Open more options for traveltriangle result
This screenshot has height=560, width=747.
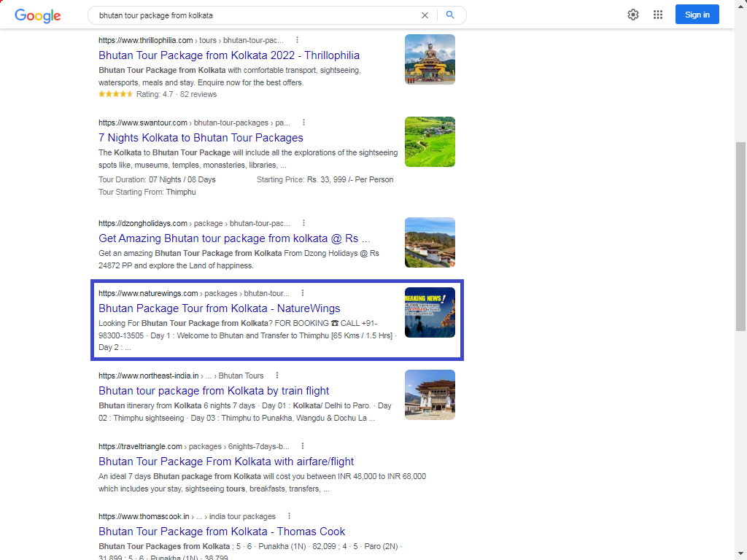pos(303,446)
